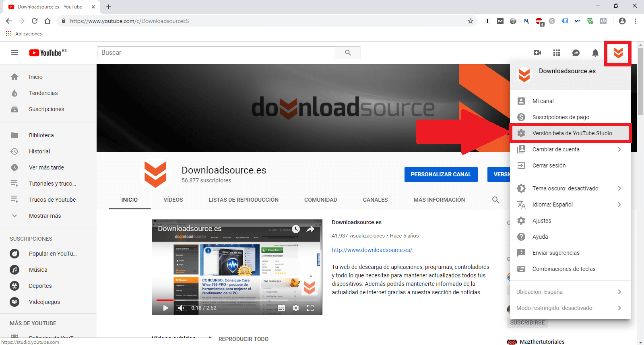Choose Cerrar sesión from menu
The height and width of the screenshot is (345, 644).
570,165
